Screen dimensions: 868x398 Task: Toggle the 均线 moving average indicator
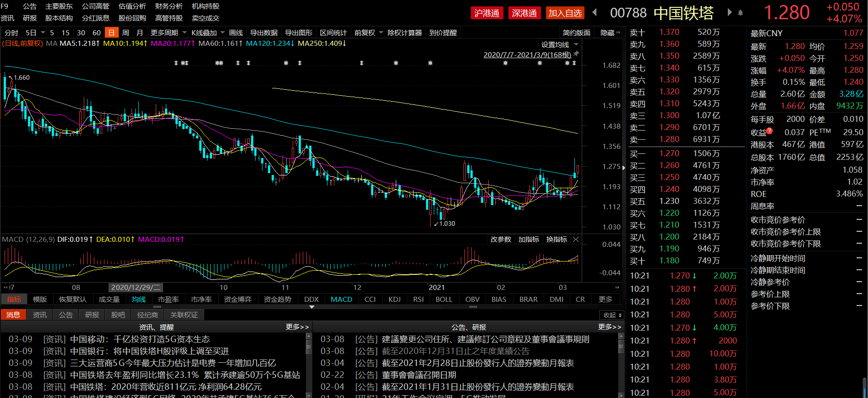(x=139, y=299)
